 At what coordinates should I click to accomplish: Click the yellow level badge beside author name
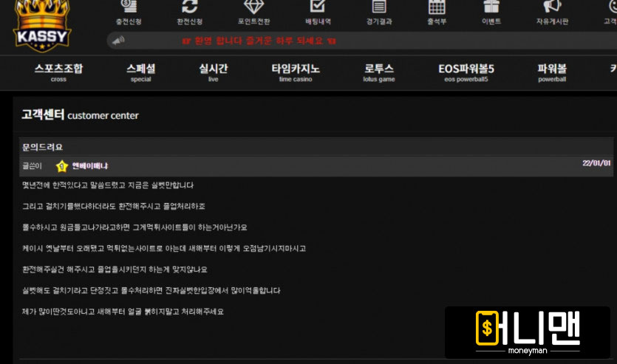pyautogui.click(x=62, y=166)
